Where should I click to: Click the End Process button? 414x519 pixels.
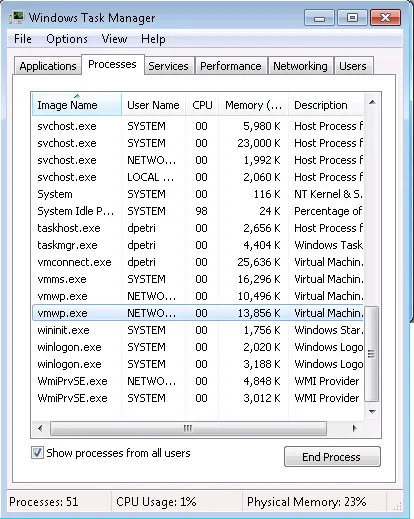tap(332, 457)
